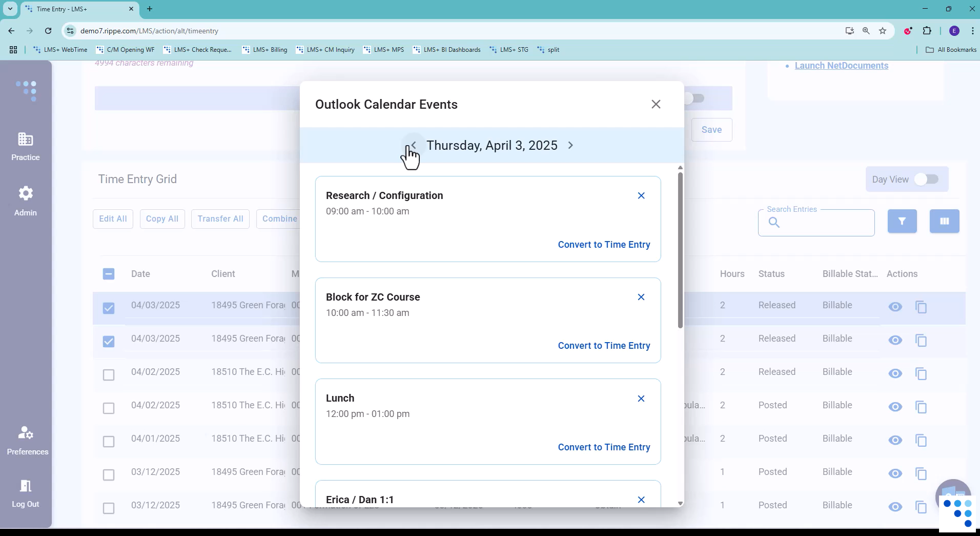Click the Edit All button
The width and height of the screenshot is (980, 536).
113,219
